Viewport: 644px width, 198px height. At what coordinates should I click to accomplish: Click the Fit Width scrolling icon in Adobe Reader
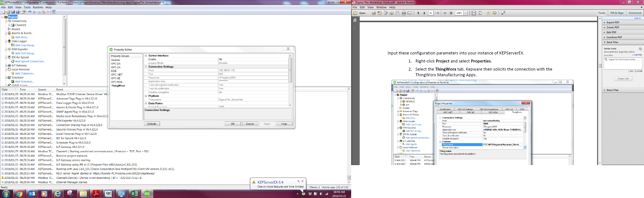point(474,13)
